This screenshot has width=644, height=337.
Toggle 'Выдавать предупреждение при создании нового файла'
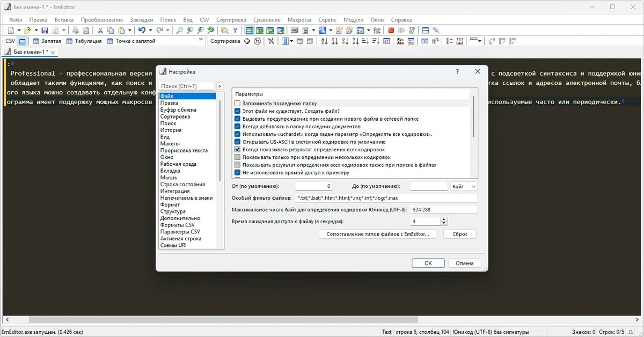click(x=237, y=119)
